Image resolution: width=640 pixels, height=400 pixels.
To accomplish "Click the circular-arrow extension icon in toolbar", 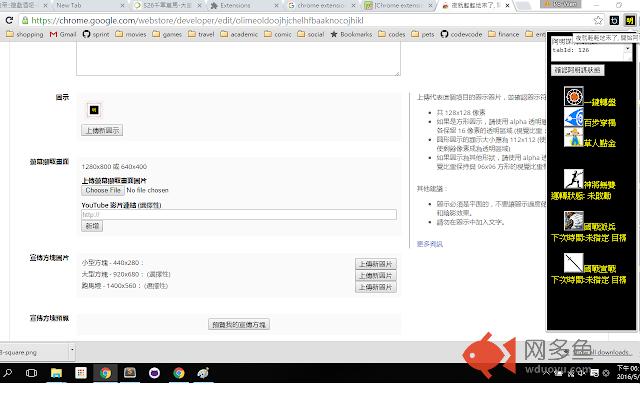I will pos(614,20).
